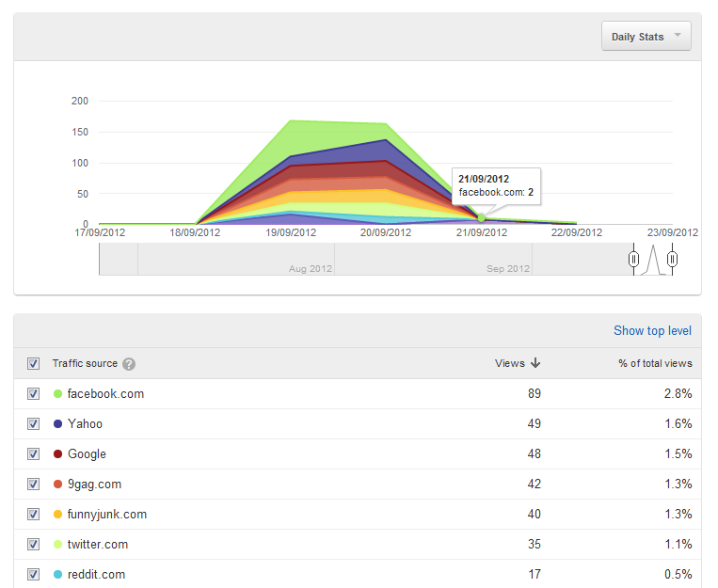The height and width of the screenshot is (588, 718).
Task: Uncheck the Google checkbox
Action: (x=34, y=453)
